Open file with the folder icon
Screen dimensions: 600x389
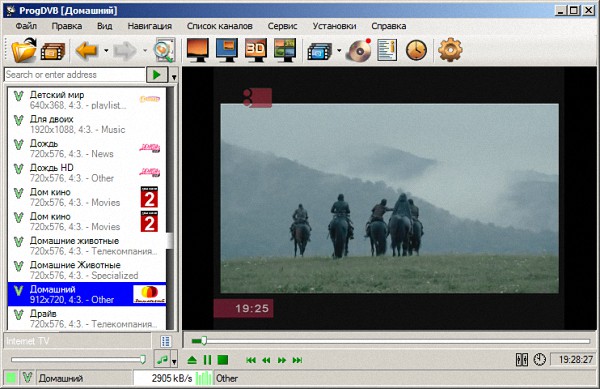[x=23, y=50]
